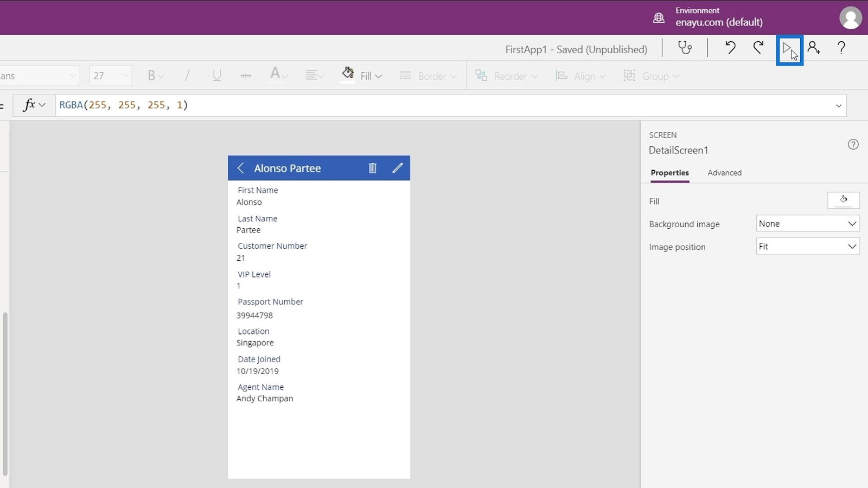Image resolution: width=868 pixels, height=488 pixels.
Task: Select the First Name label
Action: [x=258, y=190]
